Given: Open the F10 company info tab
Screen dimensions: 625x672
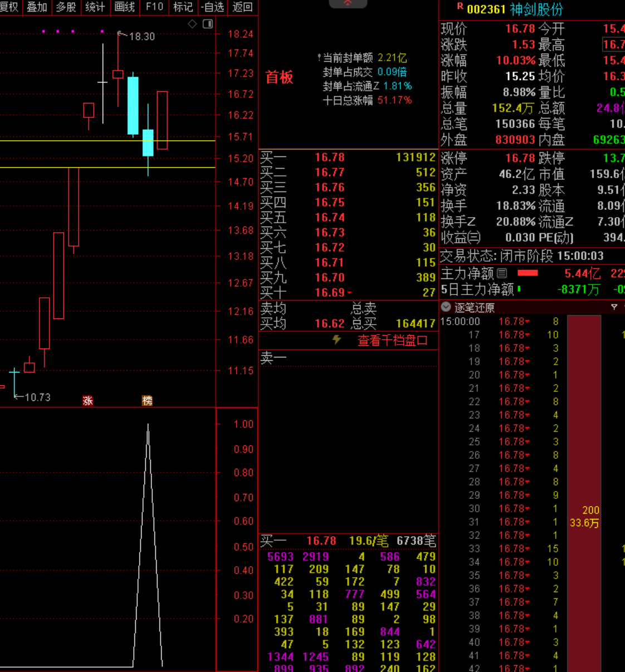Looking at the screenshot, I should coord(154,7).
